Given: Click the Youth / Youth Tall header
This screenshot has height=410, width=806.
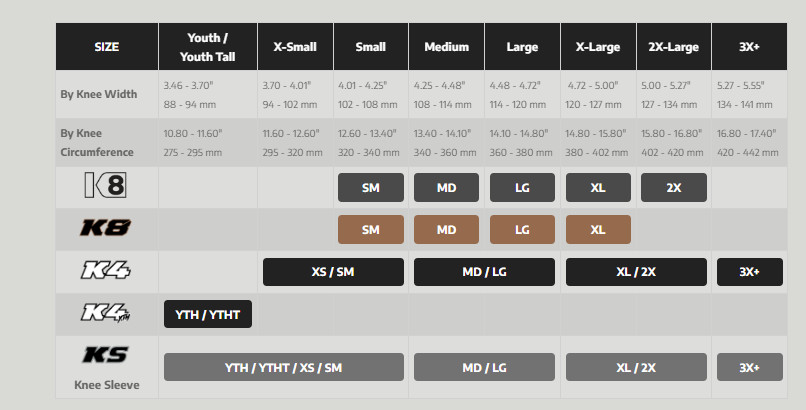Looking at the screenshot, I should 208,47.
